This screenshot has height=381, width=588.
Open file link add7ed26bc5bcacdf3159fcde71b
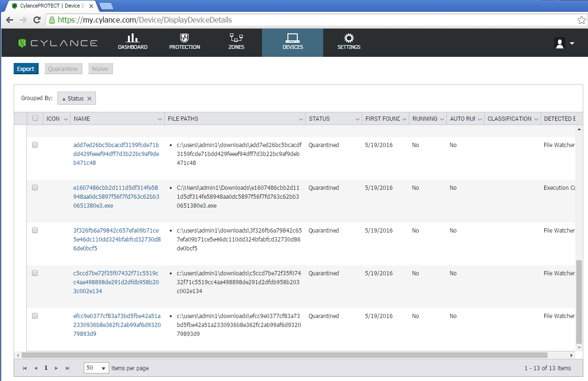(x=116, y=154)
